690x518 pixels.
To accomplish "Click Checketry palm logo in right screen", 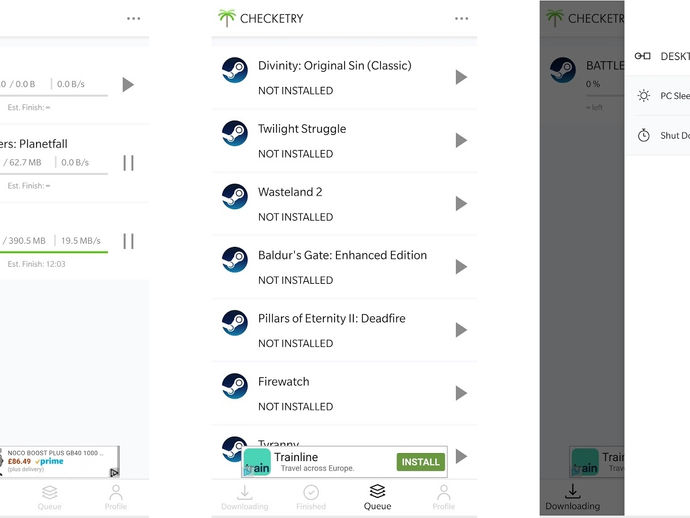I will [x=554, y=18].
